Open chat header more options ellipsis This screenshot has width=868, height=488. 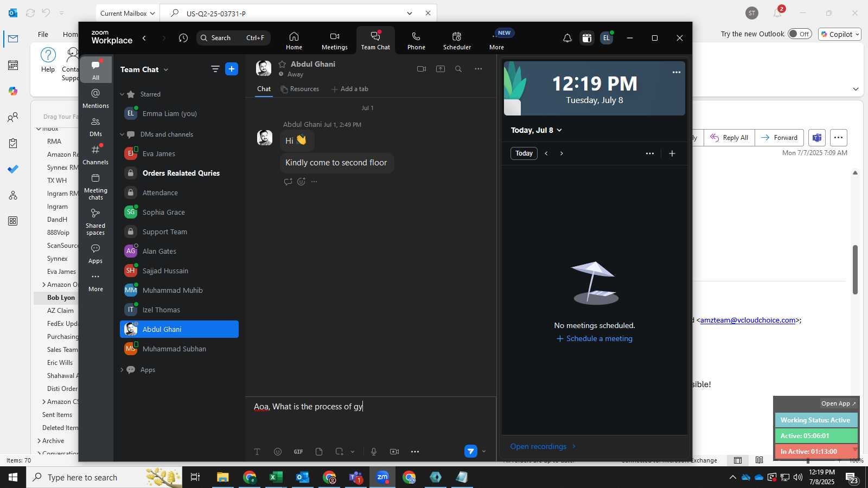tap(478, 69)
